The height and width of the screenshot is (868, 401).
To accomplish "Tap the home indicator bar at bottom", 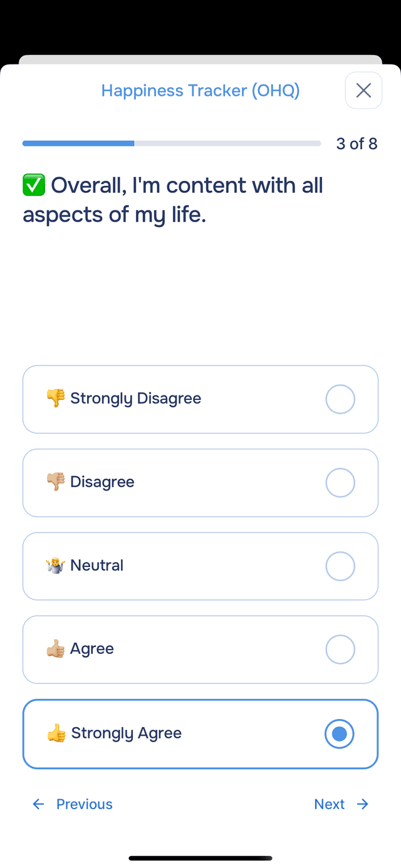I will [200, 858].
